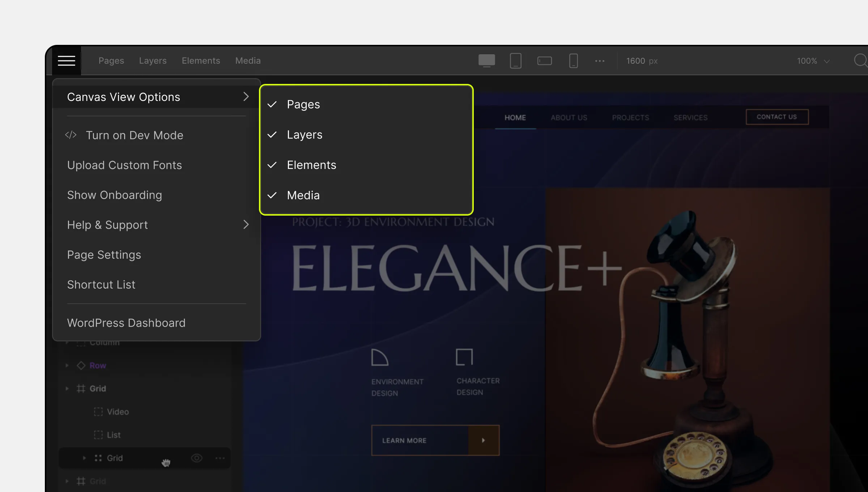Expand Help & Support submenu arrow
The height and width of the screenshot is (492, 868).
(x=246, y=224)
